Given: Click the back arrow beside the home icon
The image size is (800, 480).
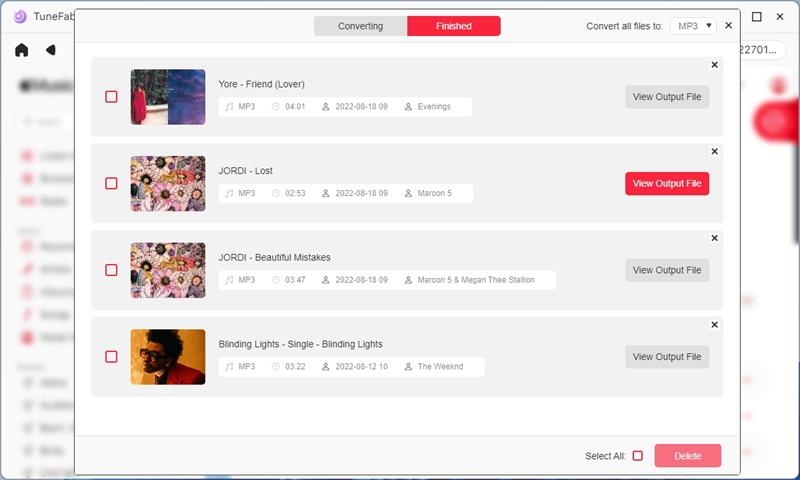Looking at the screenshot, I should point(51,50).
